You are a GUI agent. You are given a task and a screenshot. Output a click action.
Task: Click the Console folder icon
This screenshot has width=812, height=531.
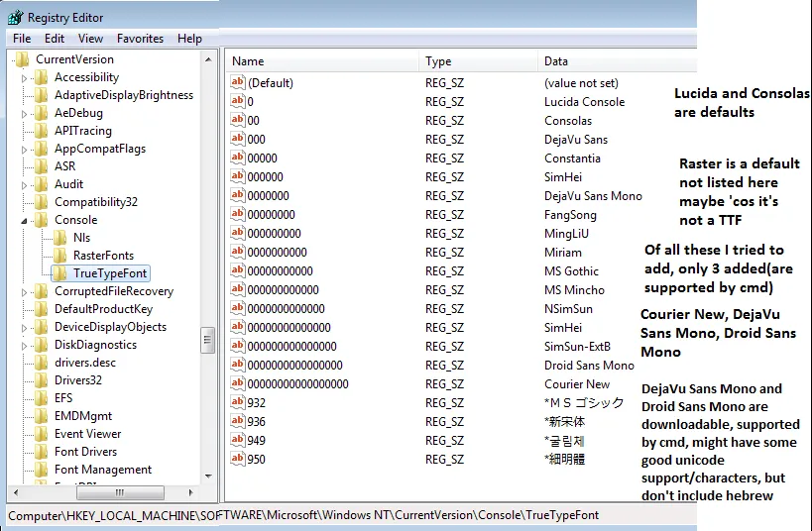[x=42, y=220]
